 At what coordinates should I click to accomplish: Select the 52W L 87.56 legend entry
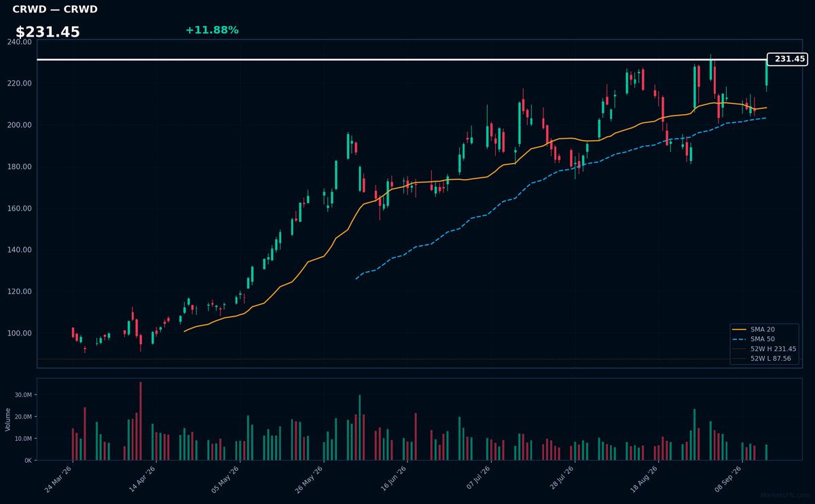point(762,358)
